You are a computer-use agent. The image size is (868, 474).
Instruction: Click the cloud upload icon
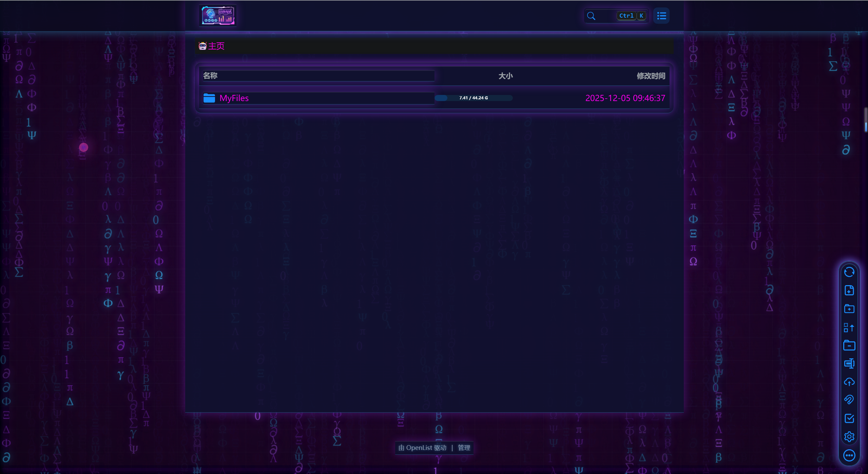coord(849,382)
